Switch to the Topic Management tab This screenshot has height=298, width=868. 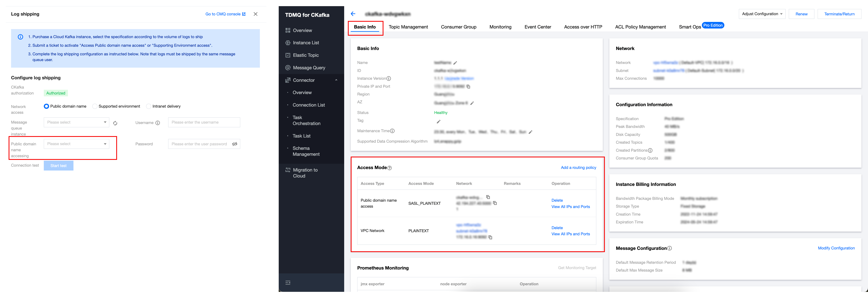click(408, 27)
